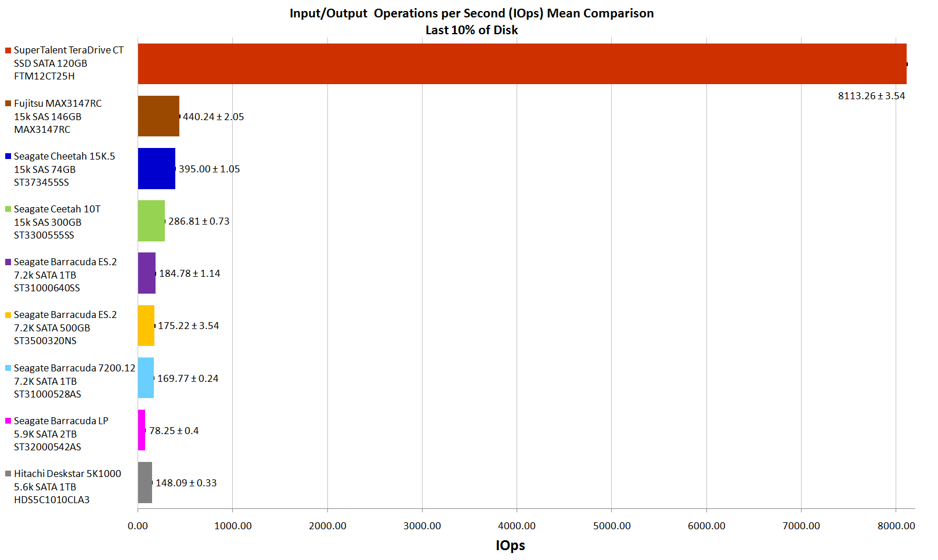
Task: Select the yellow Barracuda ES.2 500GB bar
Action: tap(146, 326)
